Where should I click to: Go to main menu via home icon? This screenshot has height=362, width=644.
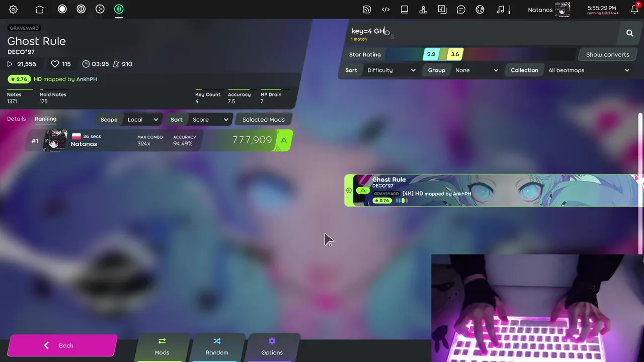(x=39, y=9)
